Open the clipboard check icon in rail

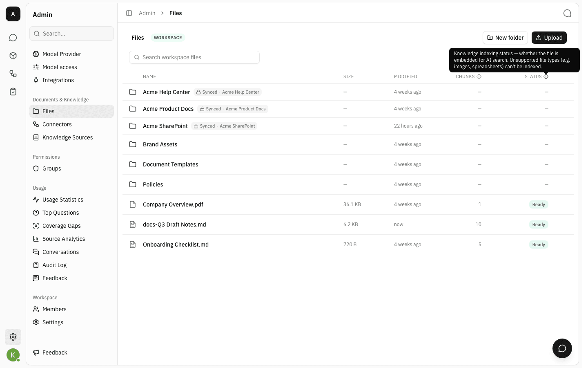point(13,92)
